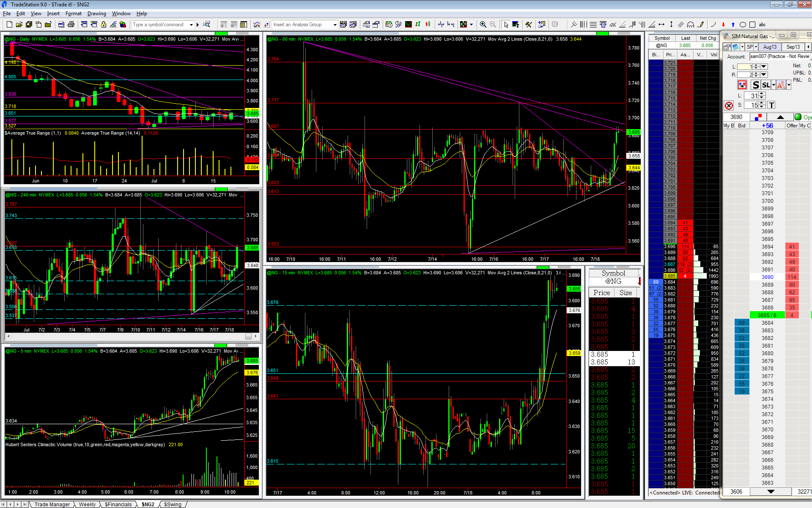The image size is (812, 508).
Task: Toggle the SP spread button in Matrix
Action: (750, 47)
